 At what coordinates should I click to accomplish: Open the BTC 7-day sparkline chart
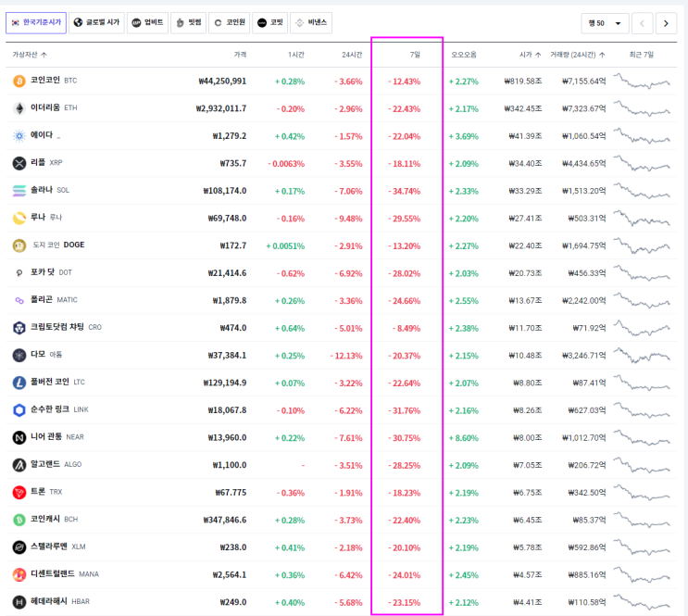(x=642, y=82)
